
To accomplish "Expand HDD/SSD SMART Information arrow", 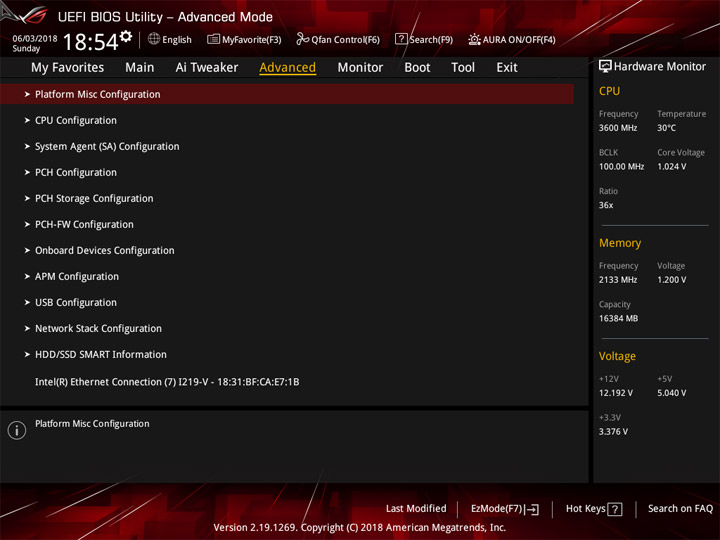I will tap(27, 354).
